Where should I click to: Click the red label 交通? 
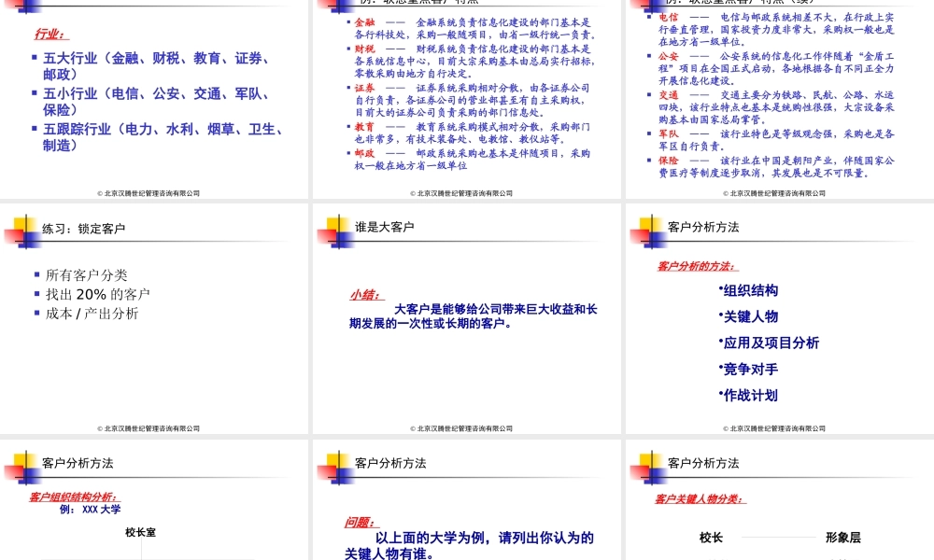click(x=669, y=94)
